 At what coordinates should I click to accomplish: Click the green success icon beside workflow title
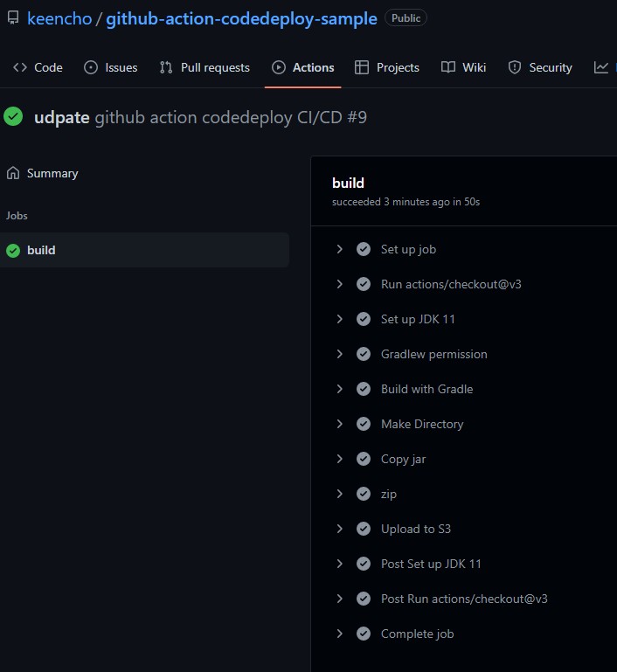[13, 117]
